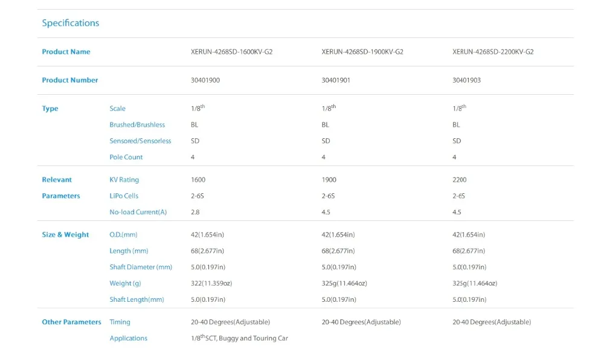The height and width of the screenshot is (364, 604).
Task: Click the No-load Current(A) label
Action: point(138,212)
